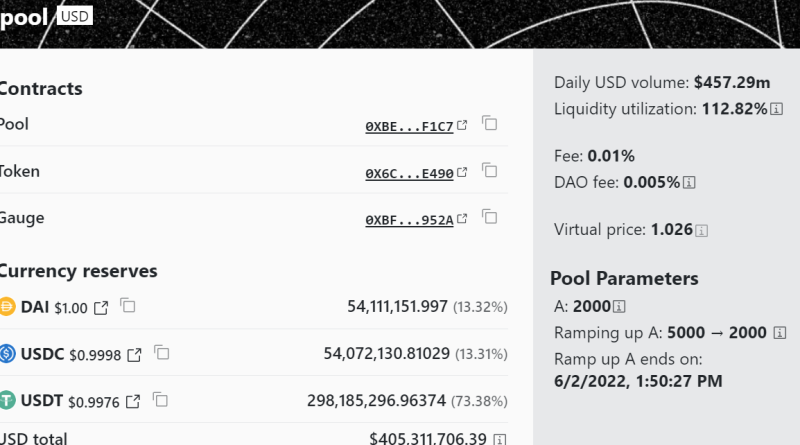This screenshot has height=445, width=800.
Task: Select the Ramping up A values 5000 → 2000
Action: [x=717, y=333]
